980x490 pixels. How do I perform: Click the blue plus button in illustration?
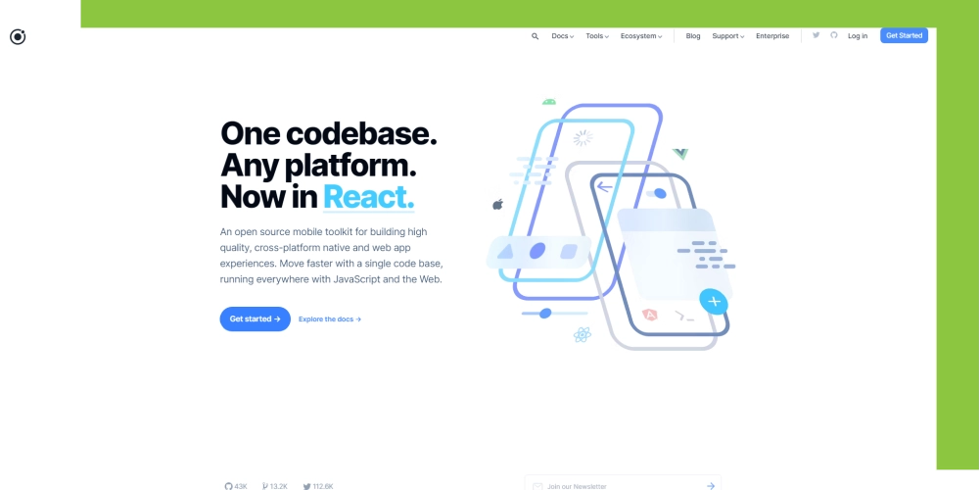tap(714, 301)
